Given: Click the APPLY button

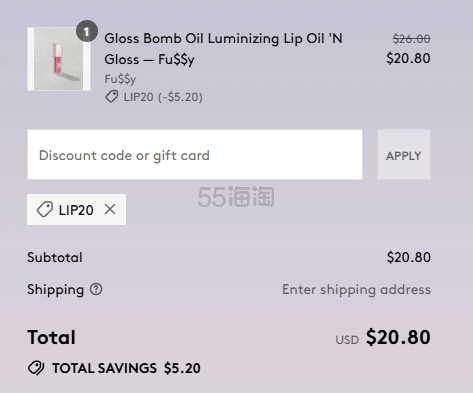Looking at the screenshot, I should 404,155.
